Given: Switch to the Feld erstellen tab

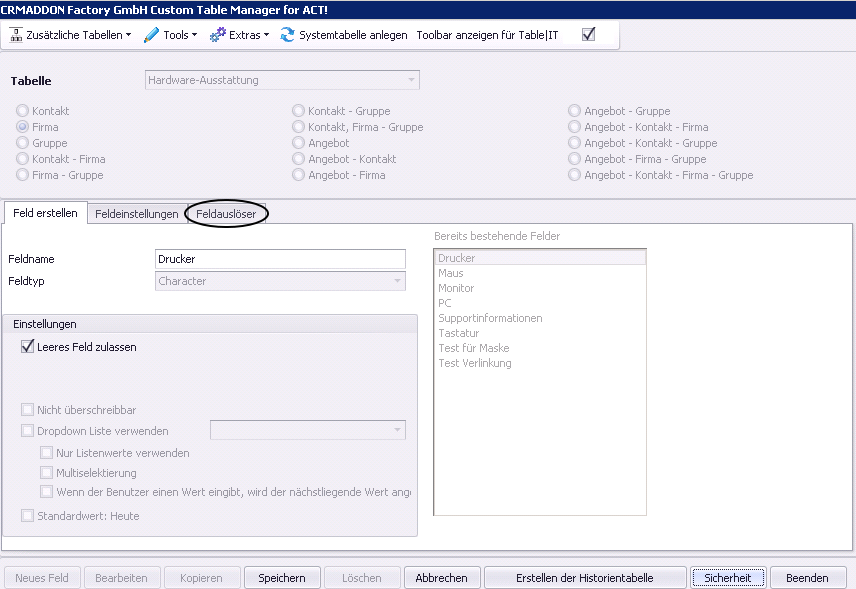Looking at the screenshot, I should (45, 213).
